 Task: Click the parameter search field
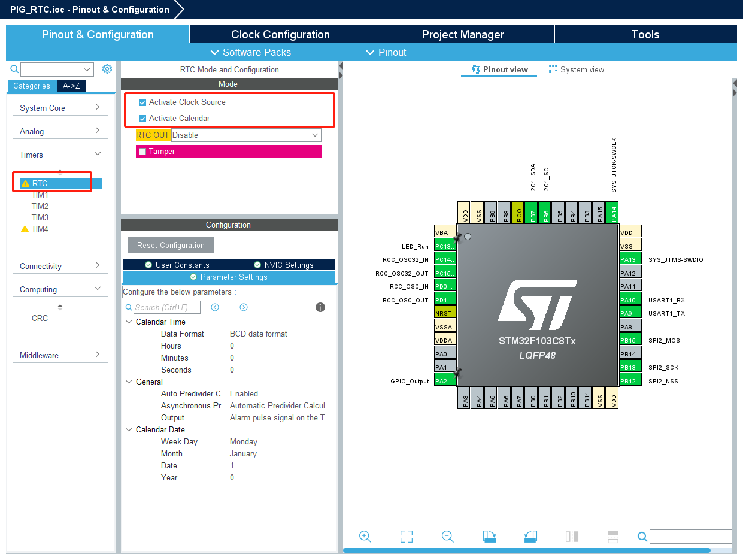point(167,307)
